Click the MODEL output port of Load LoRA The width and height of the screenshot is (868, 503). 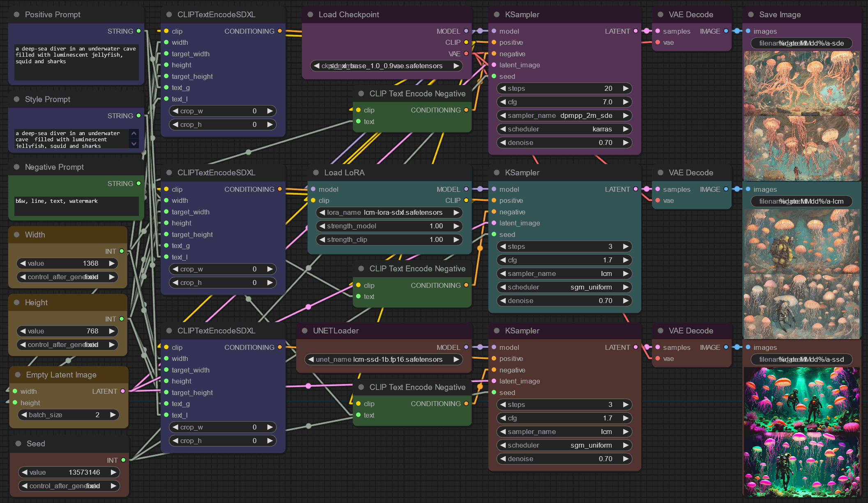coord(466,189)
